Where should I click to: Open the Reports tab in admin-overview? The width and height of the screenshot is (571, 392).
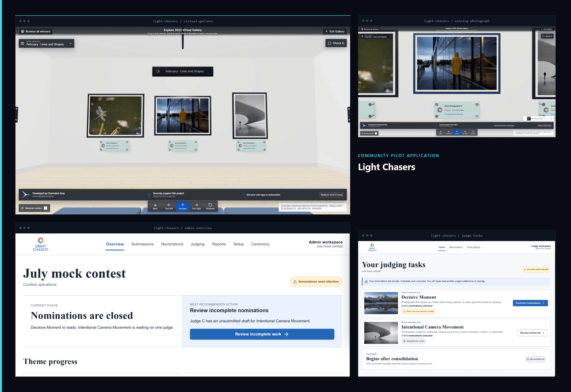tap(219, 244)
